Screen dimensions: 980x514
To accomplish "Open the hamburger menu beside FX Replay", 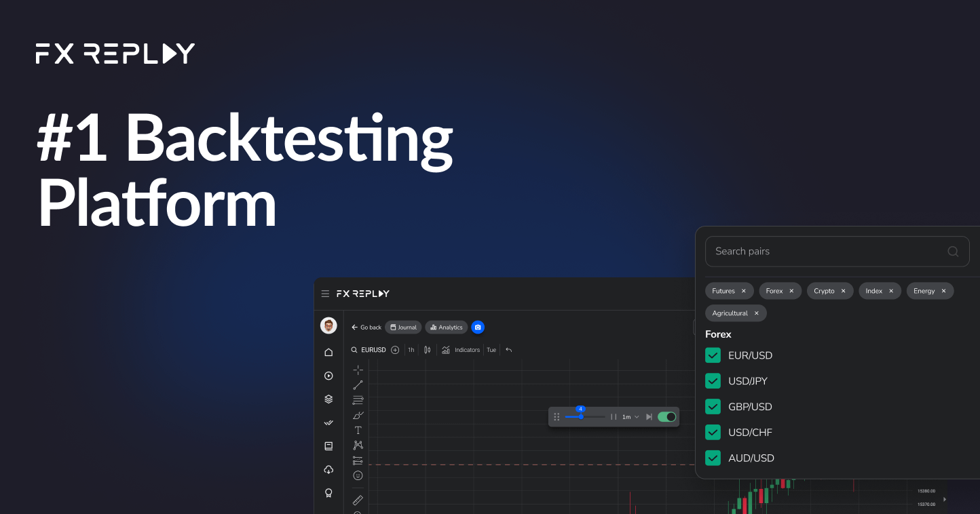I will coord(325,294).
